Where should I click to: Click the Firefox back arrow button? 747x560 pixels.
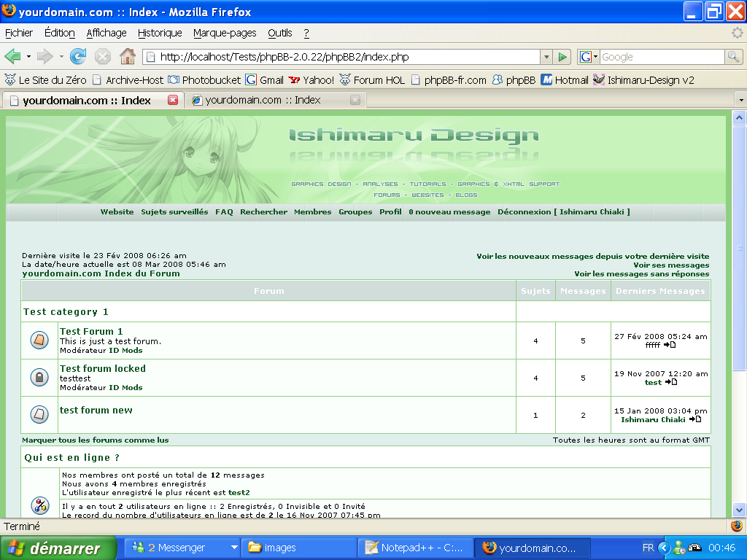point(12,57)
